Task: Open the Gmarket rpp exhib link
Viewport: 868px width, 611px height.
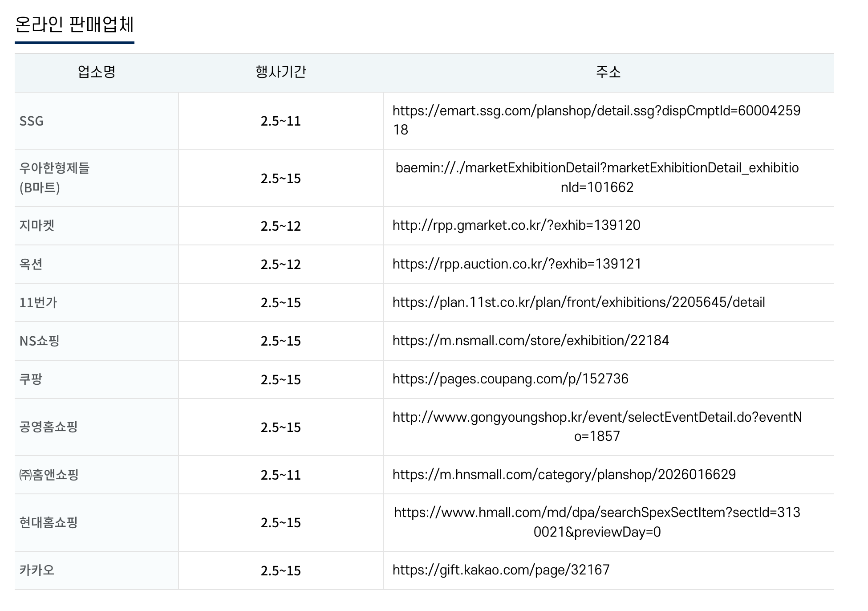Action: [x=516, y=225]
